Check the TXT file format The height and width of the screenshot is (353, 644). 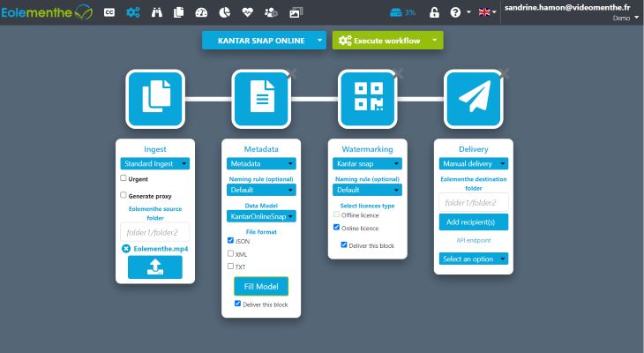[x=230, y=267]
